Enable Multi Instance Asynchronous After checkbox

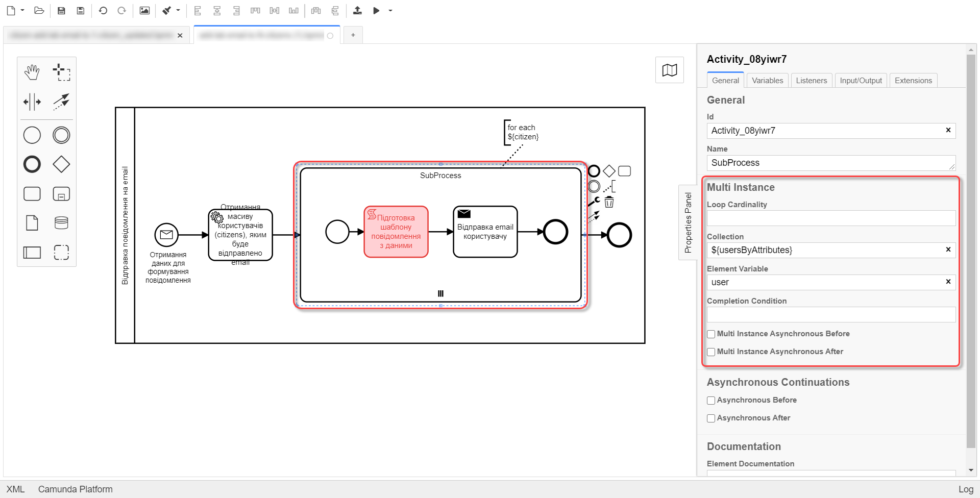coord(711,352)
